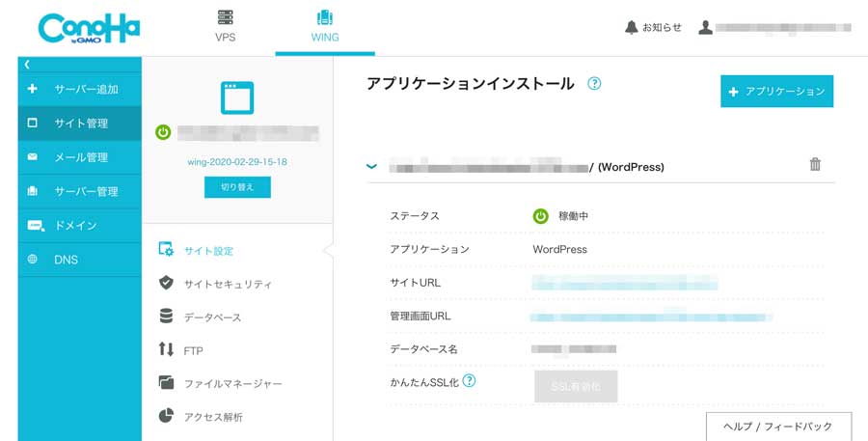Open メール管理 in the sidebar
Screen dimensions: 868x441
click(80, 157)
